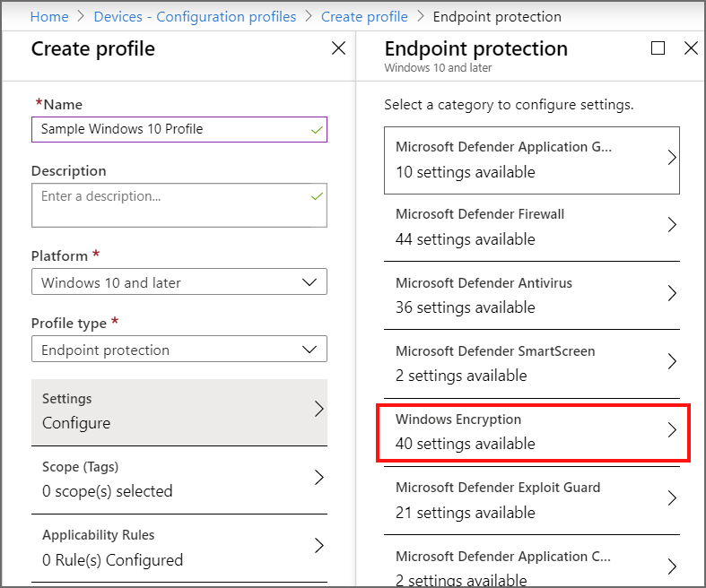Expand Microsoft Defender Firewall chevron
The height and width of the screenshot is (588, 706).
[x=672, y=226]
